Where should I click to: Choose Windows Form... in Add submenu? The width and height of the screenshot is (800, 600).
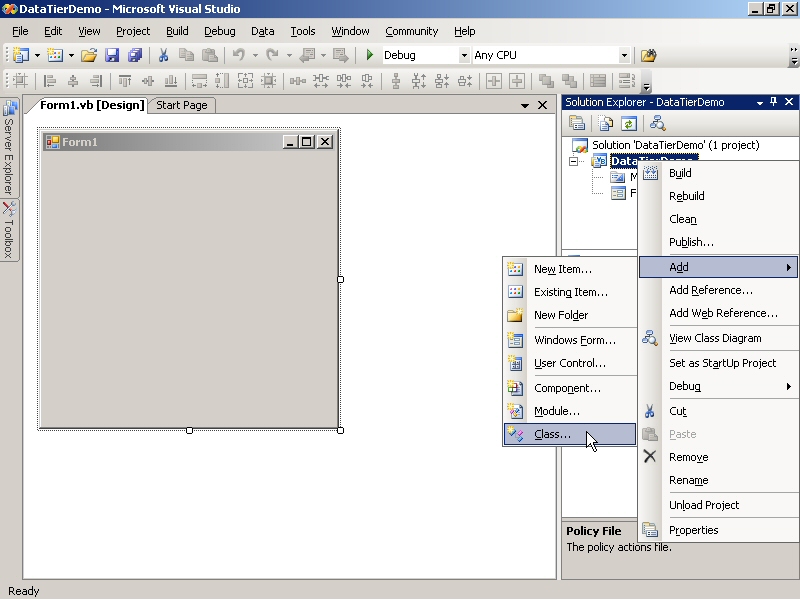(x=569, y=340)
